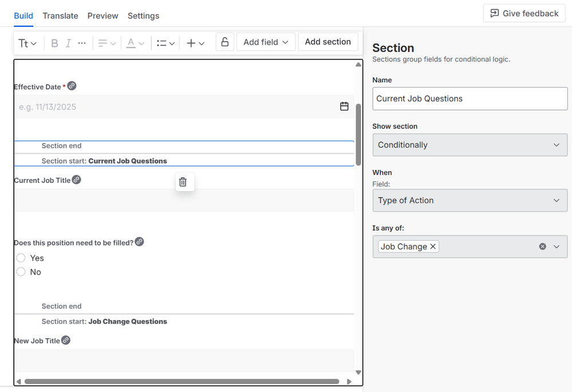Open the Type of Action field dropdown
Viewport: 572px width, 392px height.
470,200
